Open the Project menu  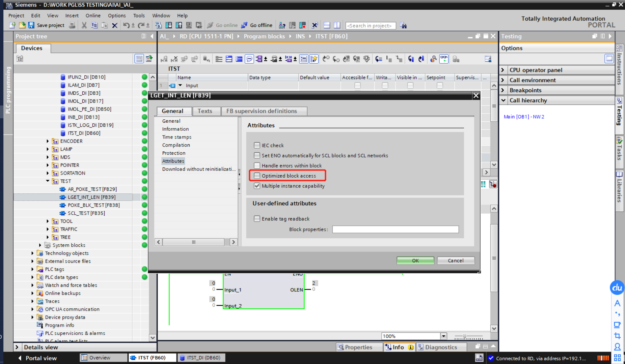click(x=16, y=16)
